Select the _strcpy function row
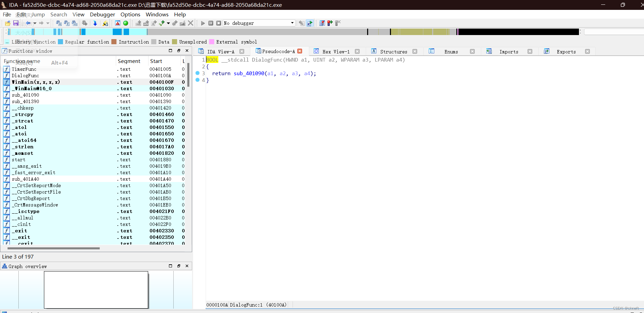The width and height of the screenshot is (644, 313). [x=94, y=114]
